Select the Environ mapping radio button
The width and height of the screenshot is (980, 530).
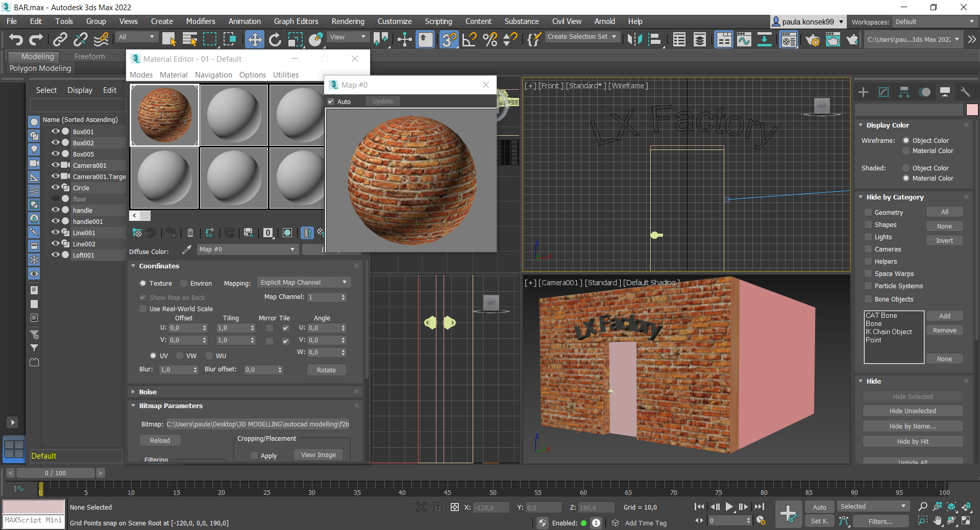[x=184, y=283]
